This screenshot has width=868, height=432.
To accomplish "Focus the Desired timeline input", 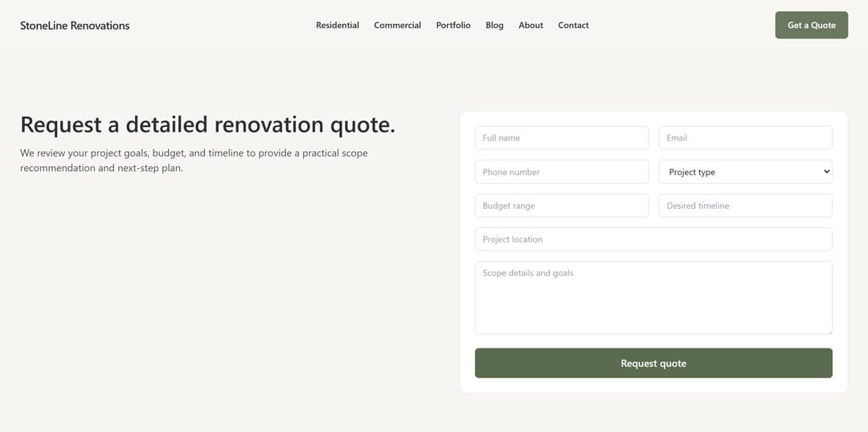I will coord(745,206).
